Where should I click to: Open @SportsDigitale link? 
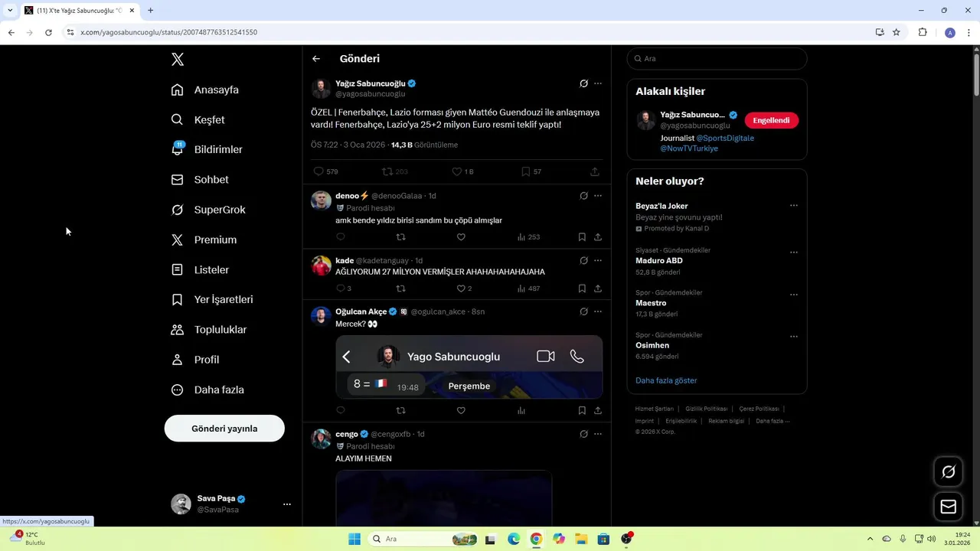(725, 138)
